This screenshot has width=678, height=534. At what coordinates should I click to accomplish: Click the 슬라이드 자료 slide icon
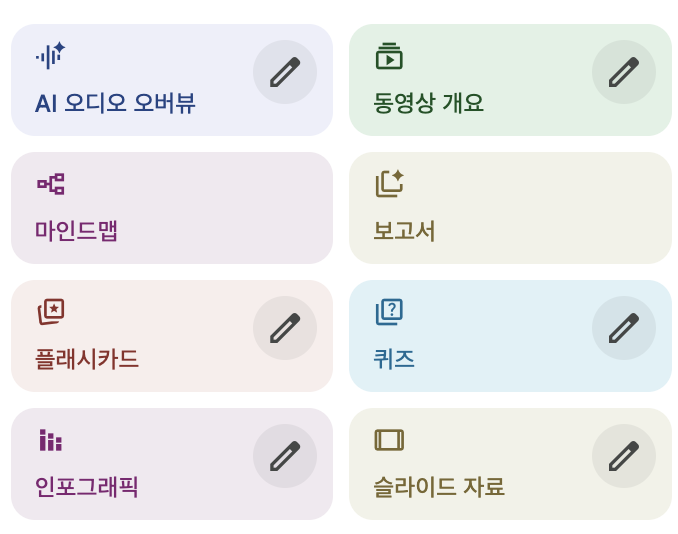389,440
